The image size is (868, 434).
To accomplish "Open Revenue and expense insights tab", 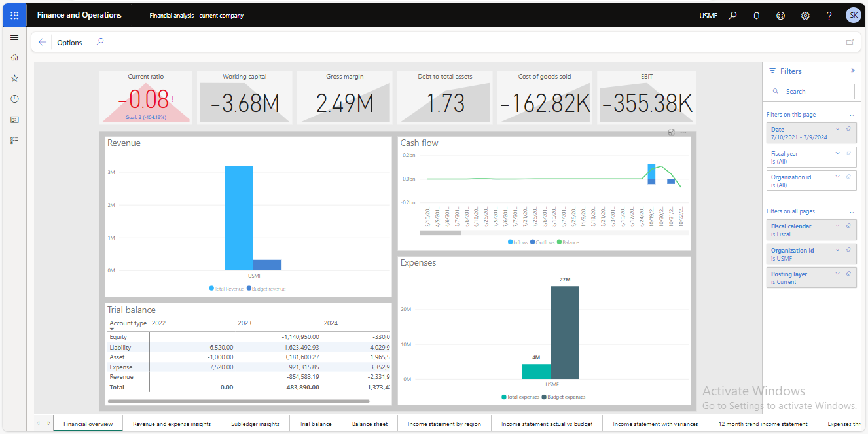I will point(172,424).
